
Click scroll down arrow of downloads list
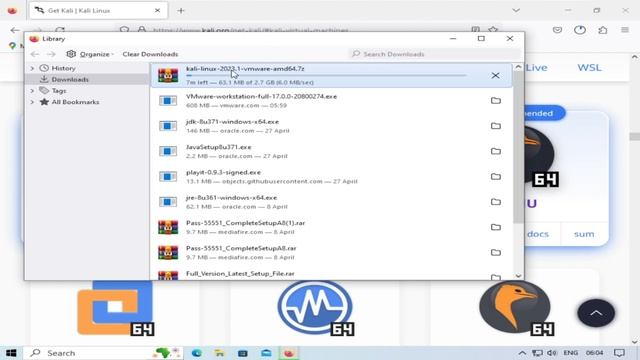[518, 276]
